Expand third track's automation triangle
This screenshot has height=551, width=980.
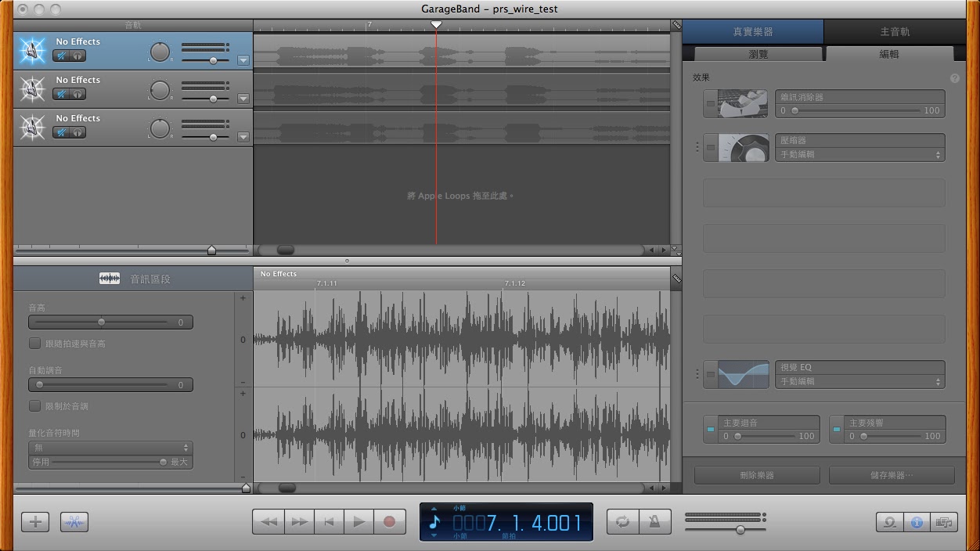tap(243, 137)
